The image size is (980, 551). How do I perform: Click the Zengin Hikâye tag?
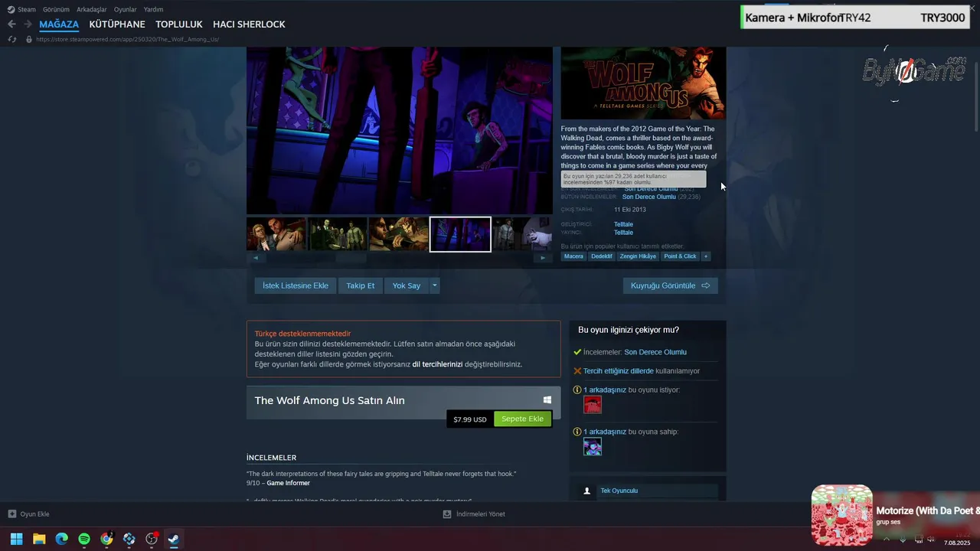click(x=638, y=256)
